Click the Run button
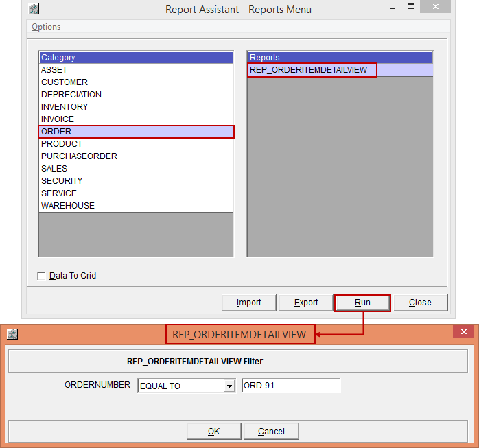Viewport: 479px width, 448px height. [x=362, y=303]
